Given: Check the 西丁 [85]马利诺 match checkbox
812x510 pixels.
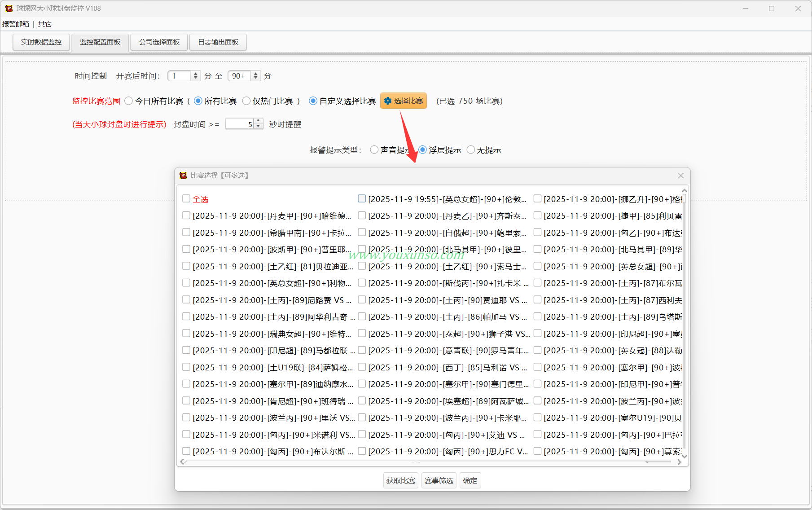Looking at the screenshot, I should point(362,367).
